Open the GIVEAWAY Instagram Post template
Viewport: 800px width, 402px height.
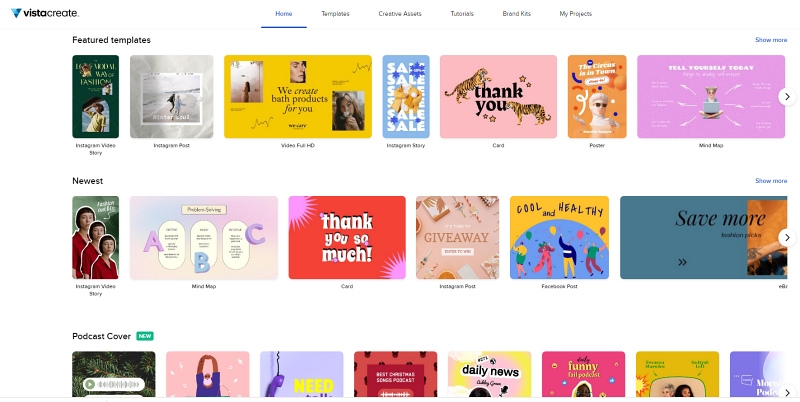click(x=458, y=238)
